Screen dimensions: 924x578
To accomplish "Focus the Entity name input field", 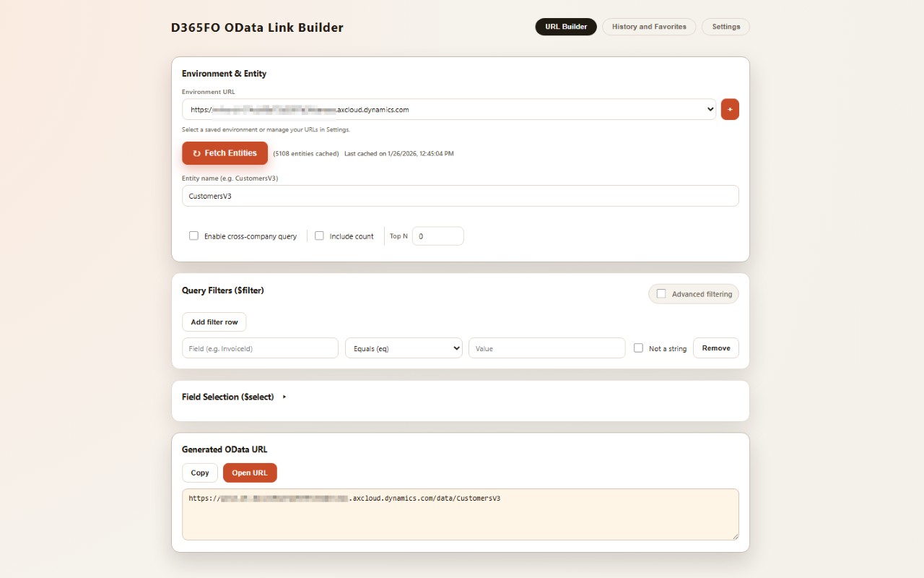I will coord(461,196).
